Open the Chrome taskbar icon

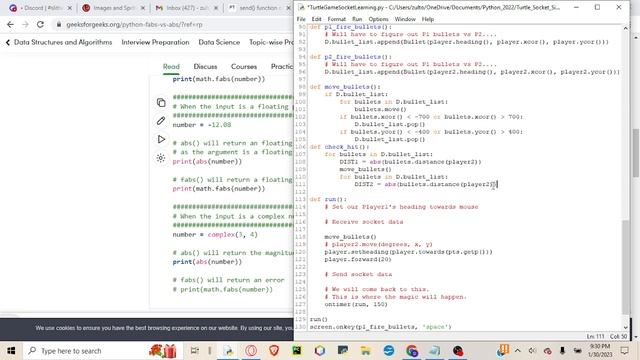point(412,351)
